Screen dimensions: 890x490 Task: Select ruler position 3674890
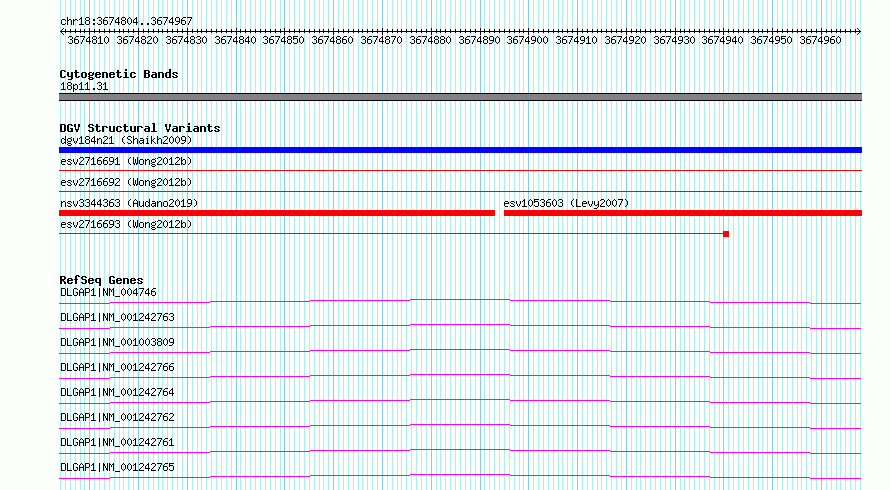click(479, 40)
